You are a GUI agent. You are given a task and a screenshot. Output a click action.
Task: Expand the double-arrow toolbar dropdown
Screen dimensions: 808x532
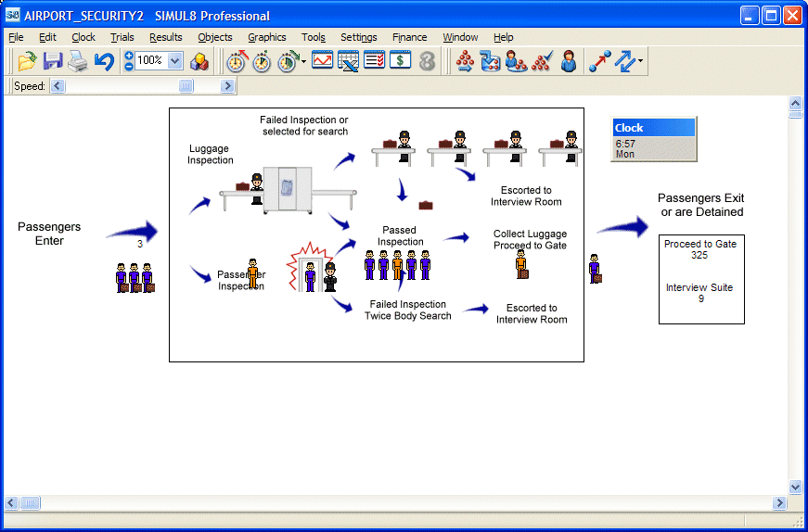(x=640, y=62)
